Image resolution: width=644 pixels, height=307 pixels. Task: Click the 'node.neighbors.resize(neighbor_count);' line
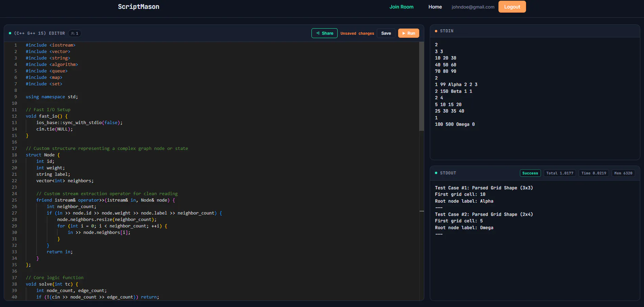(x=107, y=220)
